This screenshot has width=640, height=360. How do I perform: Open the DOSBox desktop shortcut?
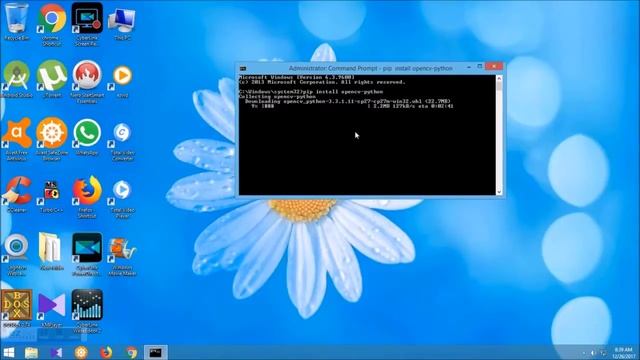[x=16, y=309]
